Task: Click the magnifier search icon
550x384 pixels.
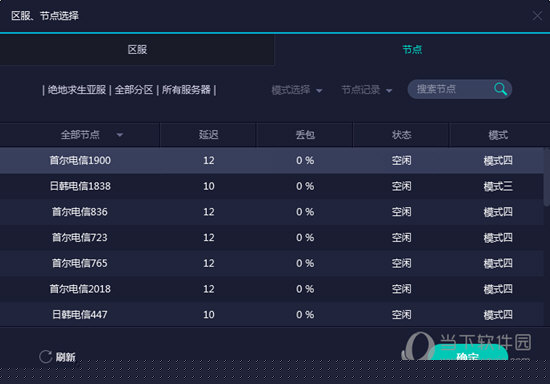Action: [501, 89]
